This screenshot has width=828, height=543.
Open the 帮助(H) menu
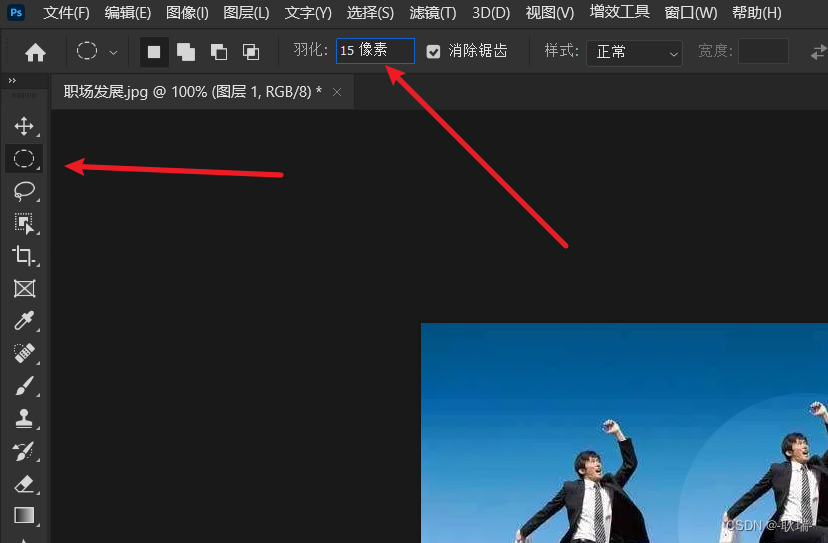pos(757,13)
